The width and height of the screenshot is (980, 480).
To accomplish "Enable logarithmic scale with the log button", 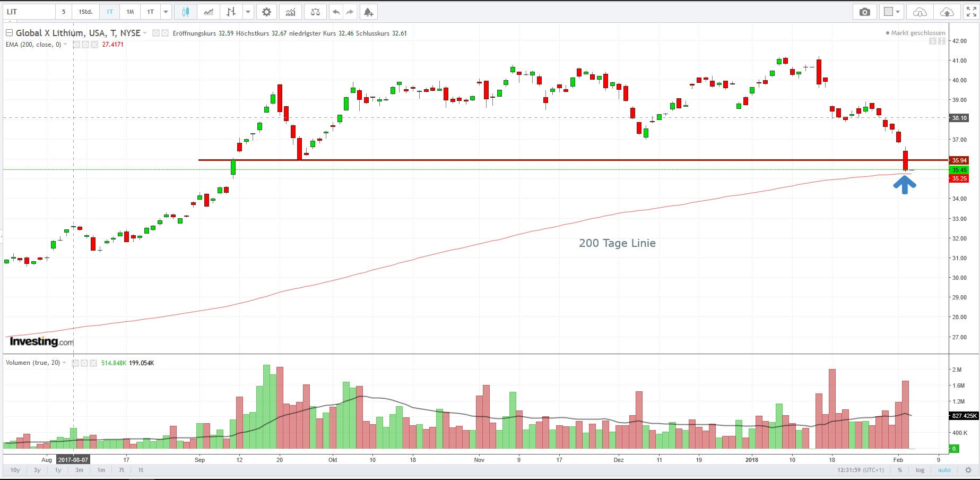I will pyautogui.click(x=920, y=470).
